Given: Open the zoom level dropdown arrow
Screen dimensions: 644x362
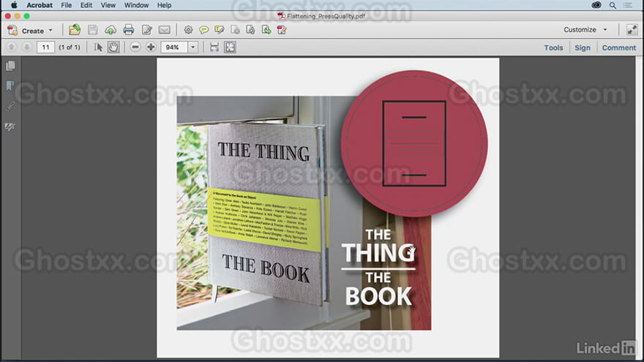Looking at the screenshot, I should click(192, 48).
